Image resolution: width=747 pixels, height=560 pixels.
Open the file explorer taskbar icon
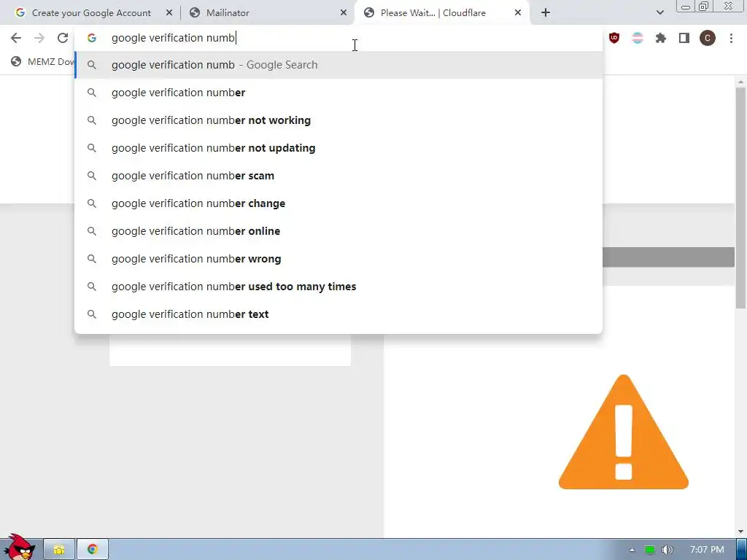coord(59,550)
